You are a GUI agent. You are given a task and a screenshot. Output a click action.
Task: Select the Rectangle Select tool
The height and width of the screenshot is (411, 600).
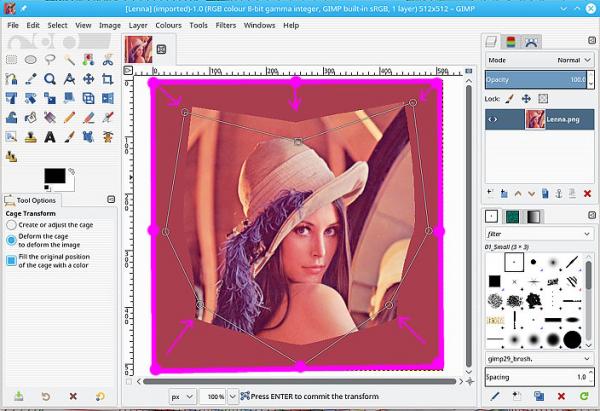pos(11,60)
